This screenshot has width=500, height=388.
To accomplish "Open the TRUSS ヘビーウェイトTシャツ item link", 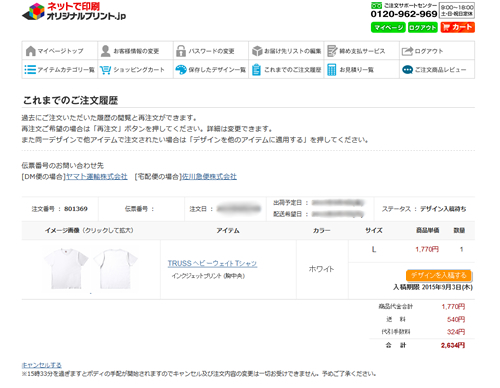I will click(x=212, y=263).
